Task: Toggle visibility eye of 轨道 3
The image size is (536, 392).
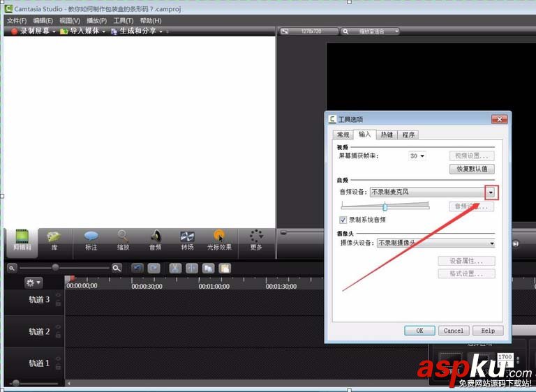Action: (x=58, y=295)
